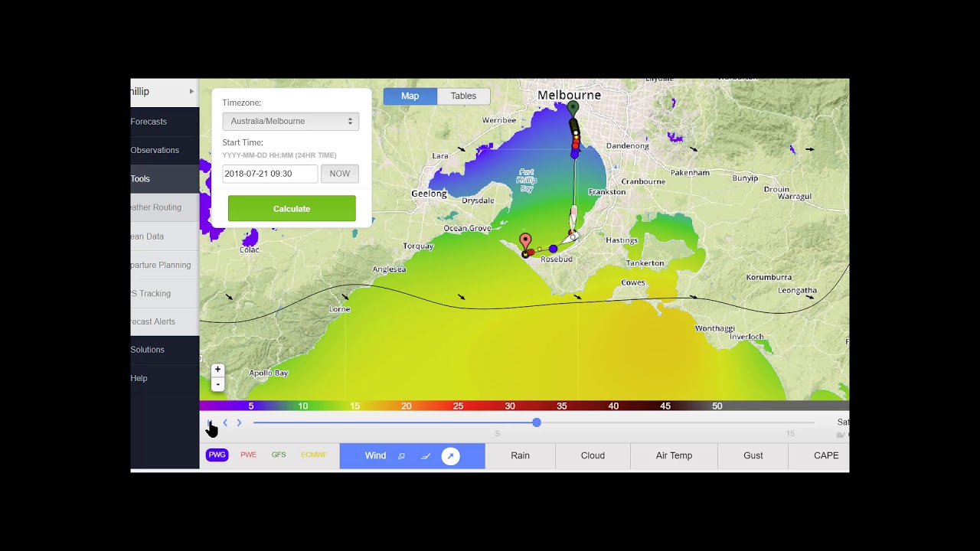The height and width of the screenshot is (551, 980).
Task: Click the Start Time input field
Action: click(x=270, y=174)
